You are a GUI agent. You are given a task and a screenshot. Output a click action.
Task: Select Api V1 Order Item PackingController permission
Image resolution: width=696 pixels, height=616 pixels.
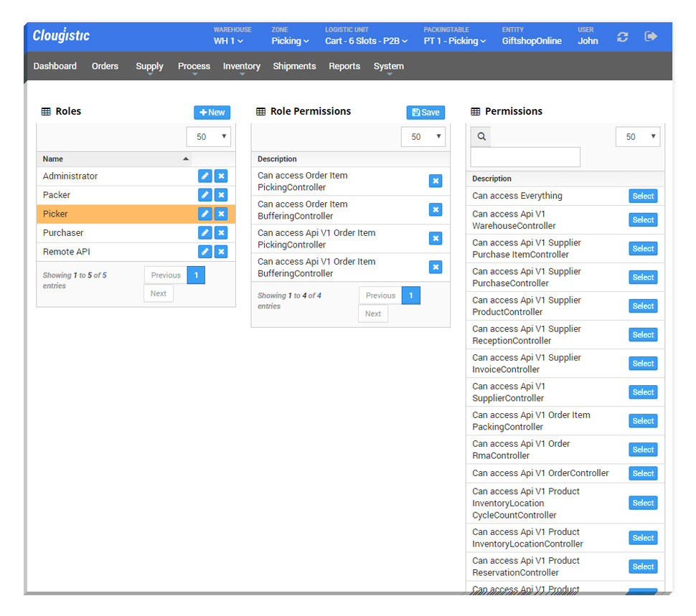click(x=643, y=421)
